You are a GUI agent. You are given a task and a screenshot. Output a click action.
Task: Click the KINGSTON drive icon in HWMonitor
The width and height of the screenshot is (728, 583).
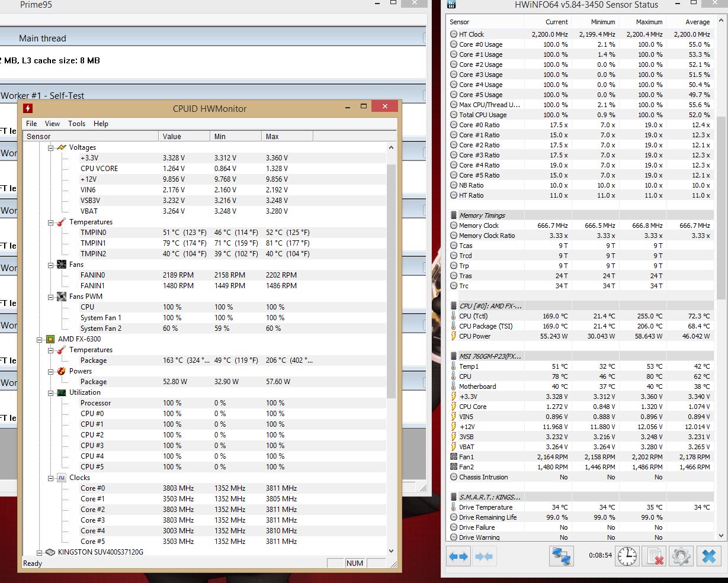(x=50, y=552)
